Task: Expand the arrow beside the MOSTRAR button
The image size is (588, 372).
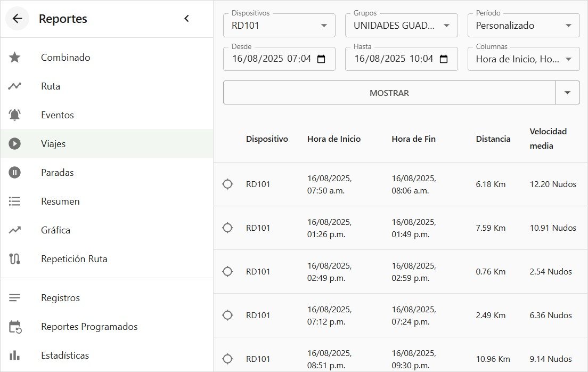Action: pos(567,93)
